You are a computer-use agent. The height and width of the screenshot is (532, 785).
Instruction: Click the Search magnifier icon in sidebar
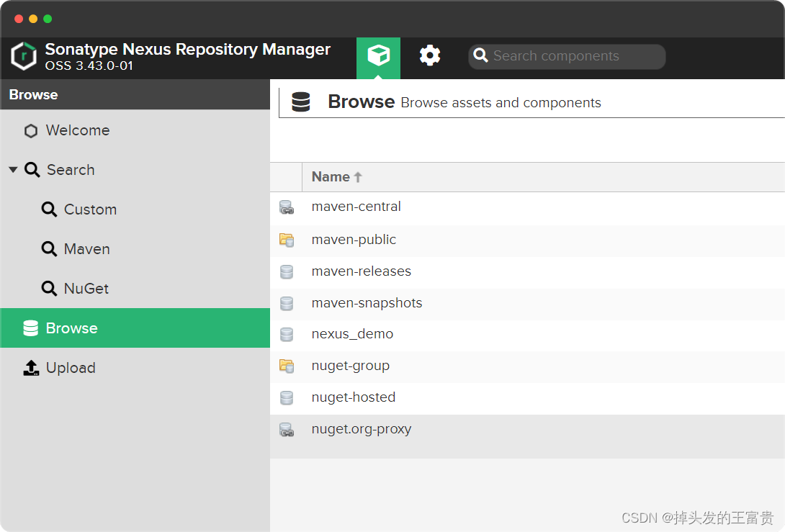pyautogui.click(x=32, y=170)
